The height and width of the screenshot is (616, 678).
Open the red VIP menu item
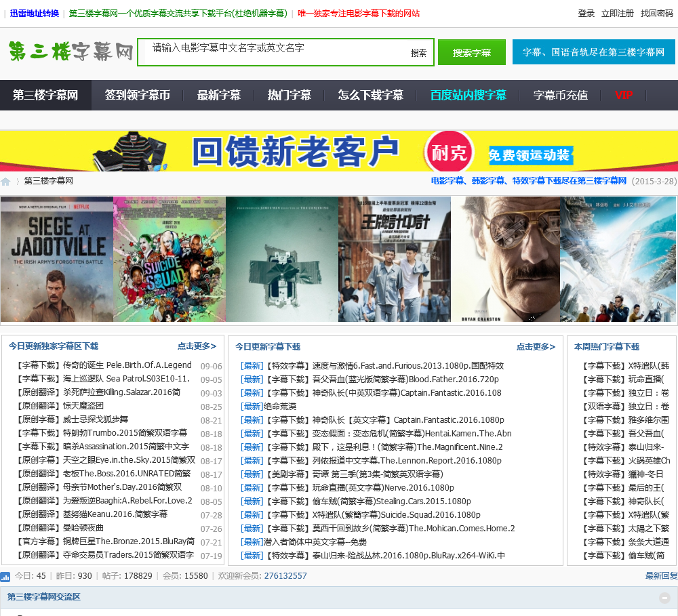pos(624,95)
